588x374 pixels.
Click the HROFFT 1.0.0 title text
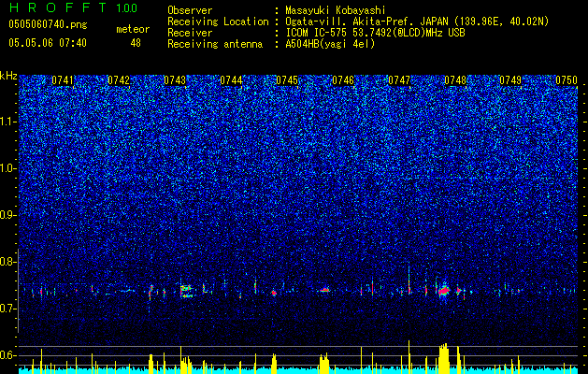click(73, 7)
